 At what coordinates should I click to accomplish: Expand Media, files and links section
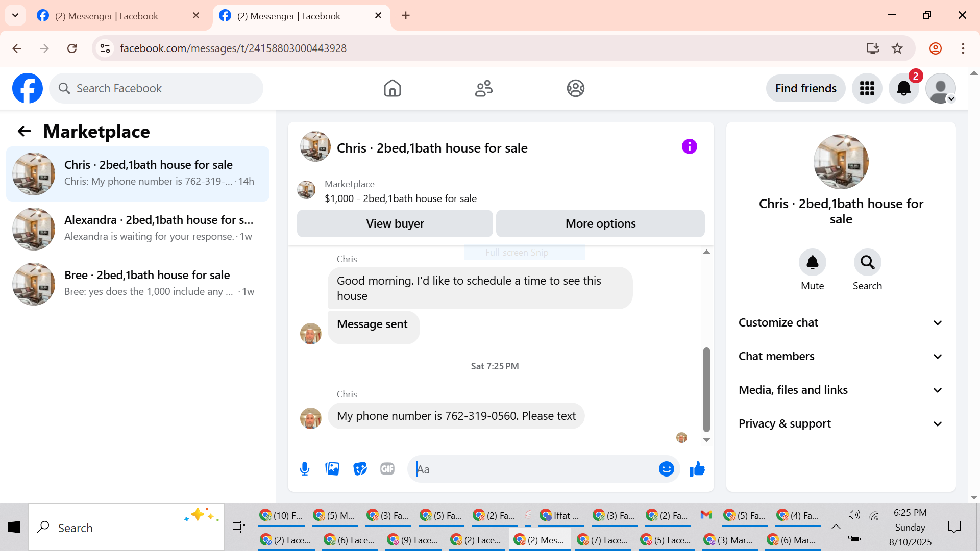840,390
